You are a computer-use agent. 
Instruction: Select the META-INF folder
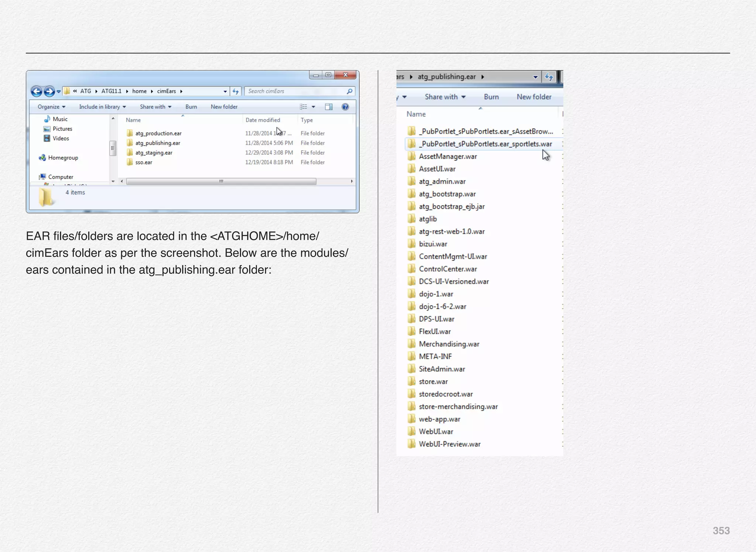click(430, 356)
